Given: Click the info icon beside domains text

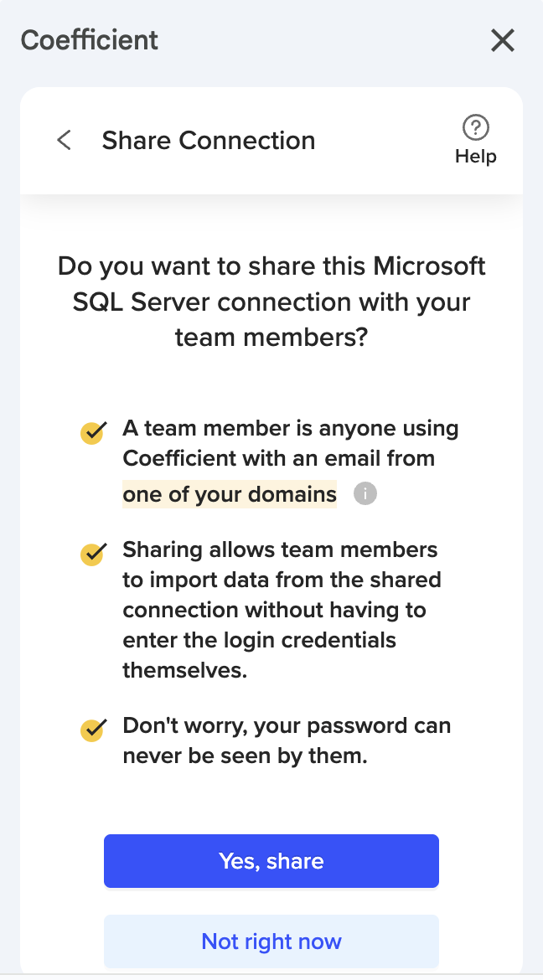Looking at the screenshot, I should [365, 494].
